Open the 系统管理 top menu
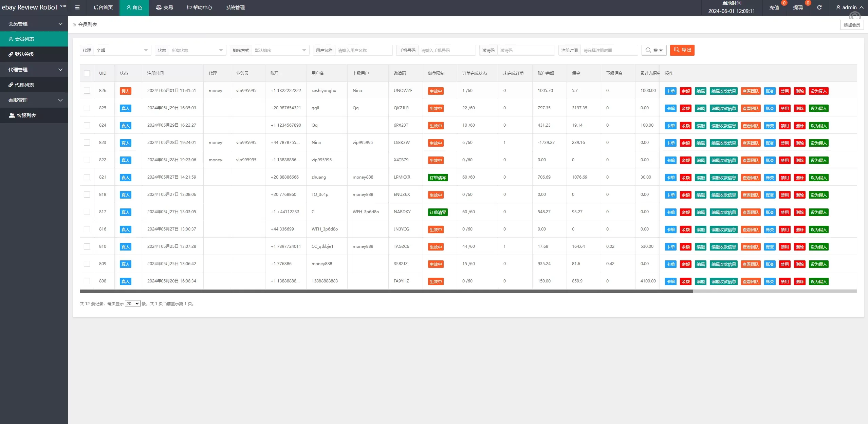868x424 pixels. [235, 7]
